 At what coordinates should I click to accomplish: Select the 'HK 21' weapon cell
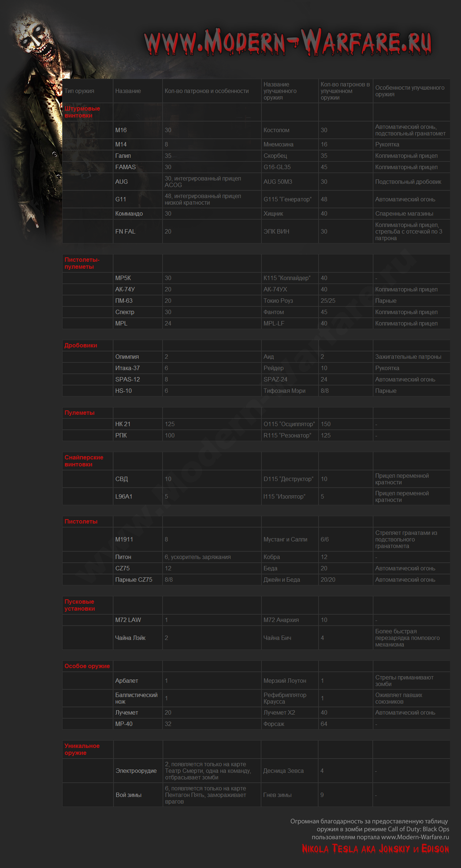coord(138,424)
